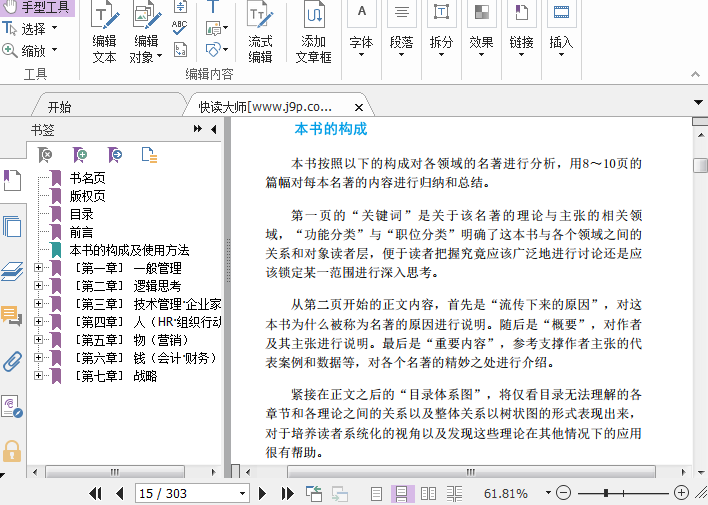Select the 版权页 bookmark

[87, 196]
